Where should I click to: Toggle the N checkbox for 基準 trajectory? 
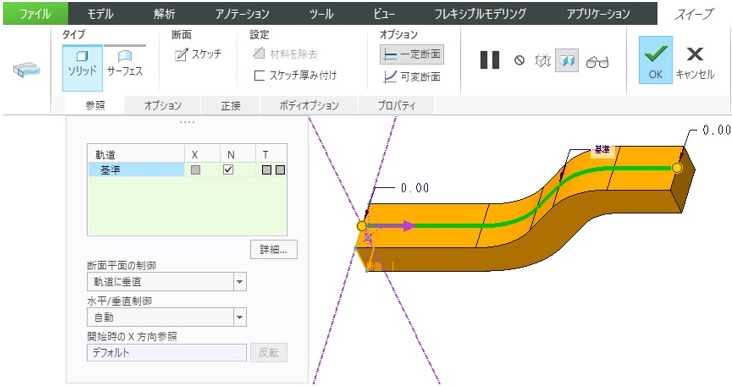228,170
